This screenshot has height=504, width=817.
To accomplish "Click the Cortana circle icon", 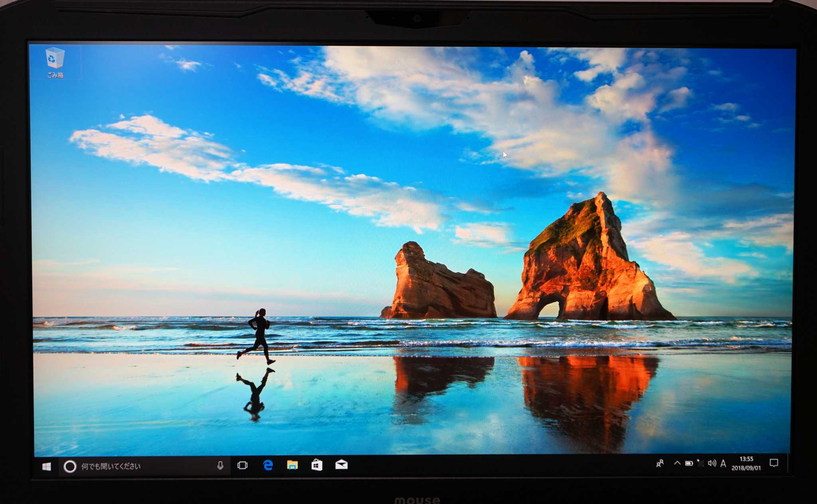I will (x=70, y=466).
